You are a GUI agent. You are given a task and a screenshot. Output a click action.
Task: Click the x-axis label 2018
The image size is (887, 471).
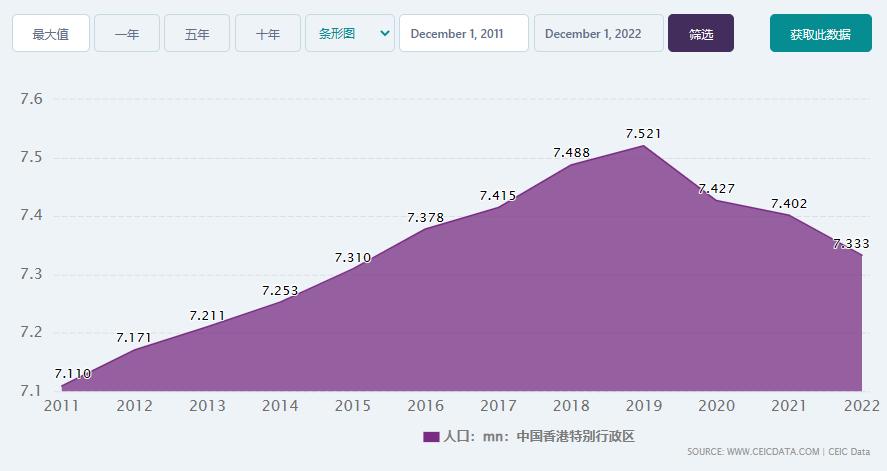(571, 406)
